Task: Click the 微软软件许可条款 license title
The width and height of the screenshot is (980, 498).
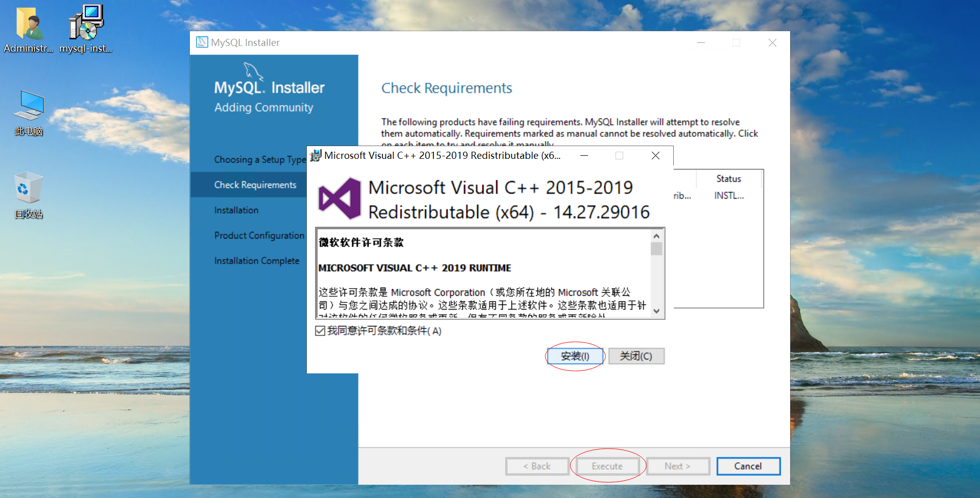Action: [x=361, y=242]
